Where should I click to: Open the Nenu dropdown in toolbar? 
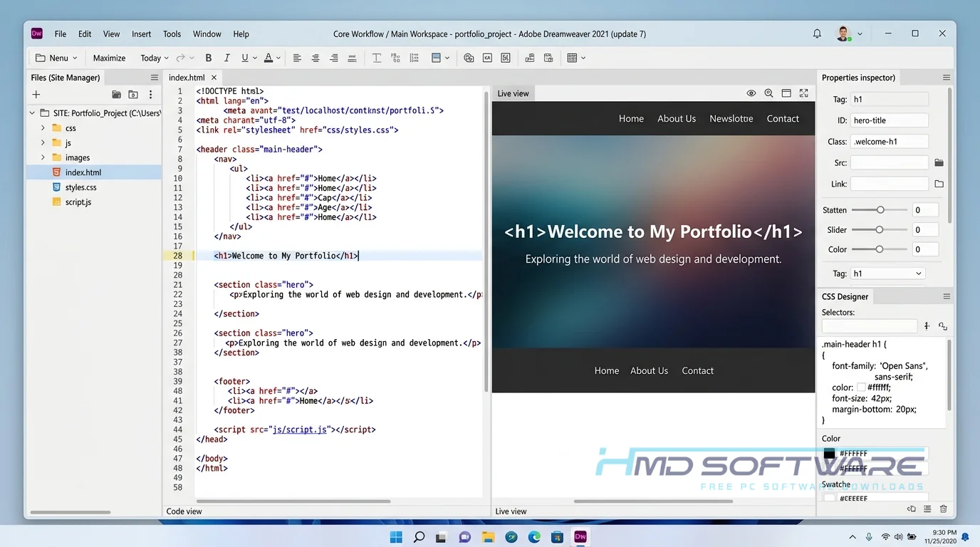click(x=55, y=58)
